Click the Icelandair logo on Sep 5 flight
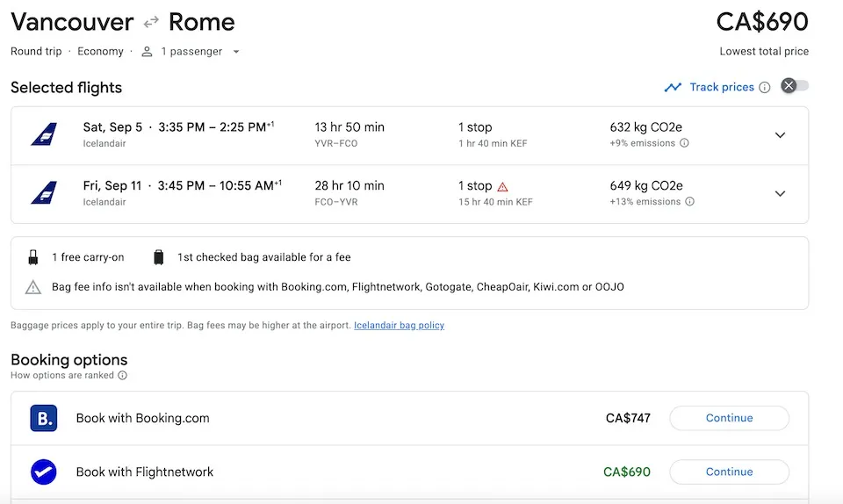Viewport: 843px width, 504px height. (44, 134)
